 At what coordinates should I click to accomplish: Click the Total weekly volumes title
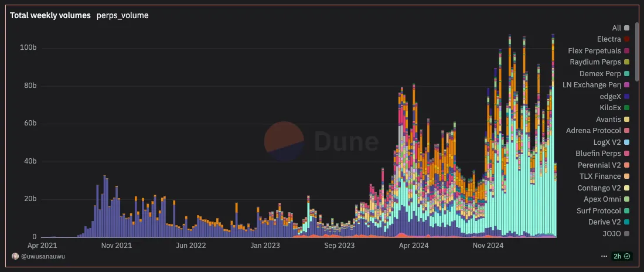(x=50, y=16)
